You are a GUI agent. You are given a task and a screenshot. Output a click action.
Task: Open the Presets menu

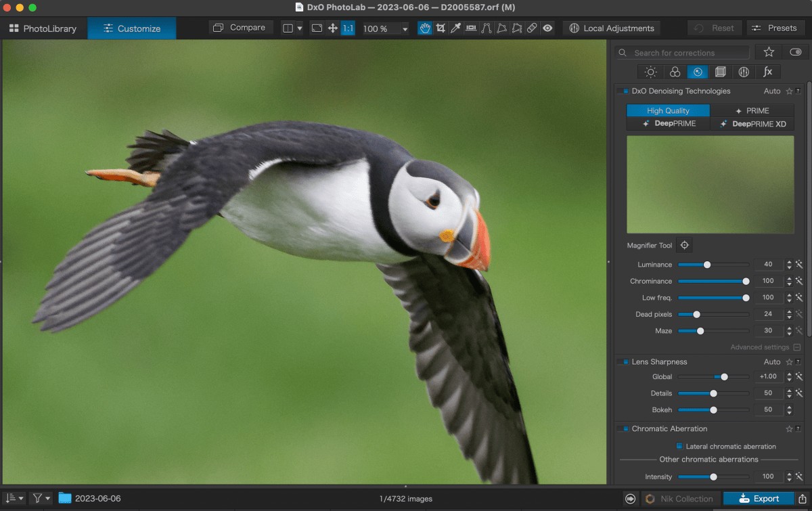coord(775,28)
